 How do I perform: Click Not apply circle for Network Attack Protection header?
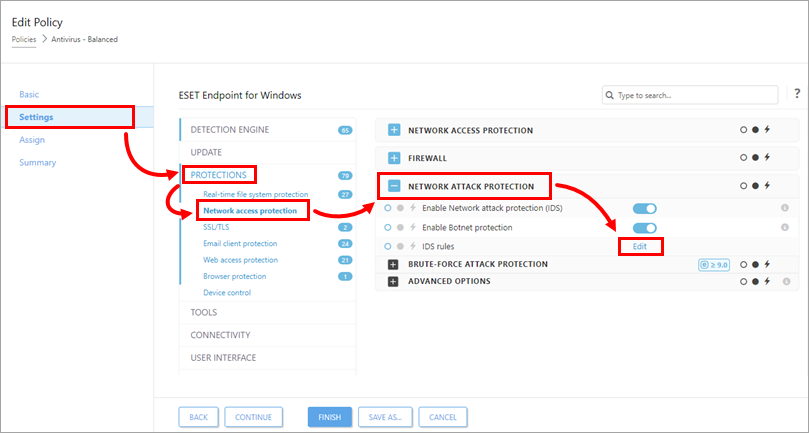[743, 186]
